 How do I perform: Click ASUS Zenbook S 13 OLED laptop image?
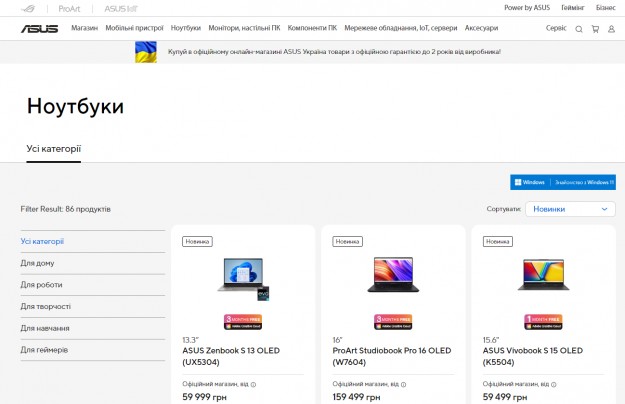point(242,275)
